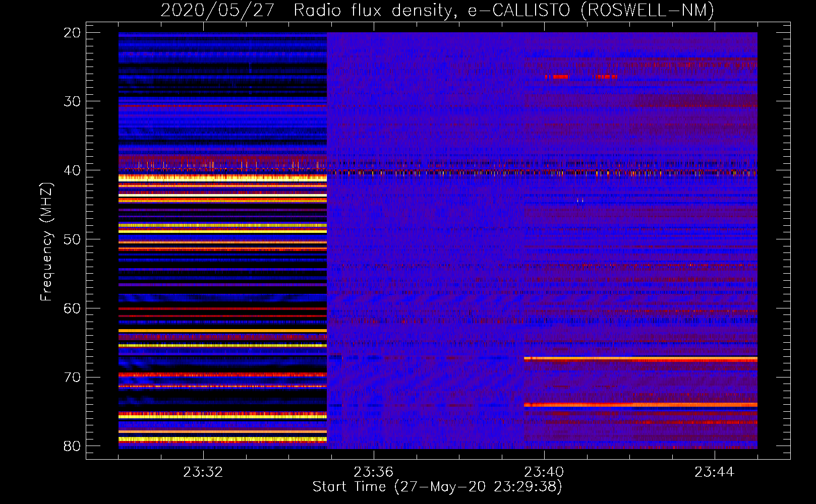816x504 pixels.
Task: Click the small red streak near 26 MHz at 23:40
Action: (x=557, y=77)
